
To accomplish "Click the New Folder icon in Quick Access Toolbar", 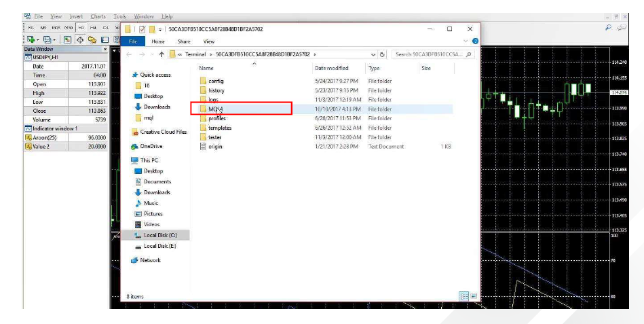I will 152,29.
